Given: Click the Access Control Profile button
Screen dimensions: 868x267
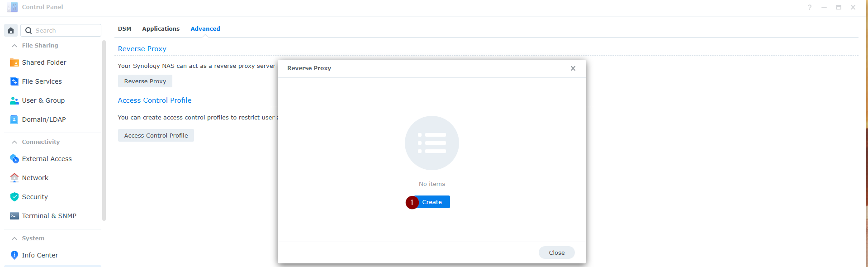Looking at the screenshot, I should (156, 135).
